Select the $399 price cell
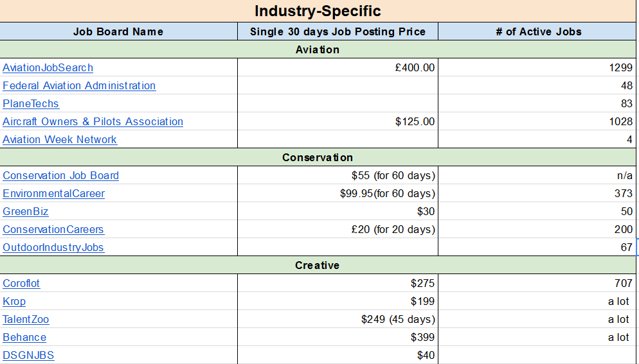Image resolution: width=639 pixels, height=364 pixels. [x=338, y=337]
